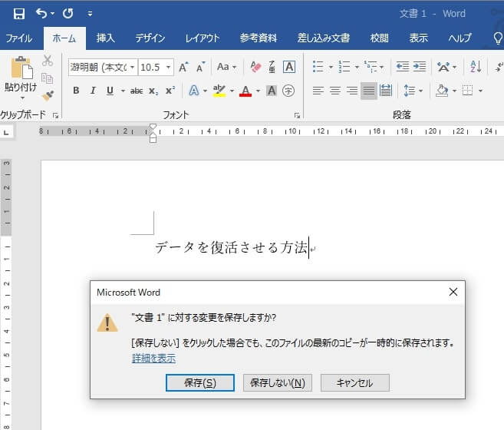Open the ヘルプ tab
The height and width of the screenshot is (430, 504).
[x=460, y=38]
